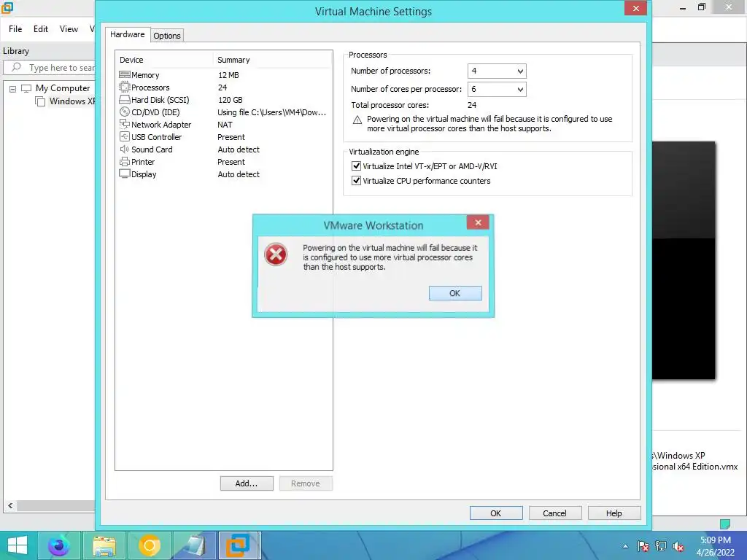Toggle Virtualize CPU performance counters

(x=356, y=181)
